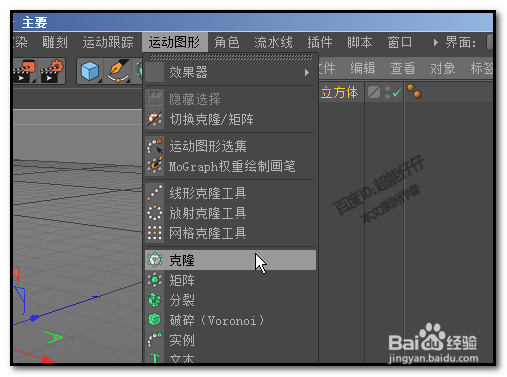Choose 矩阵 from the menu
This screenshot has height=377, width=507.
pos(230,280)
